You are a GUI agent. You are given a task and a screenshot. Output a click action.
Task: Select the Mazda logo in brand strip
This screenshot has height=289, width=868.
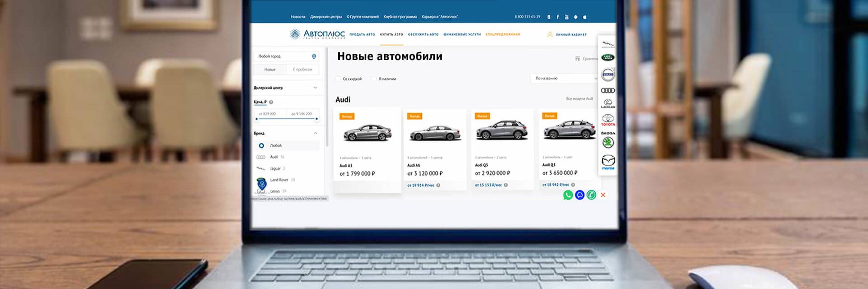pos(608,162)
